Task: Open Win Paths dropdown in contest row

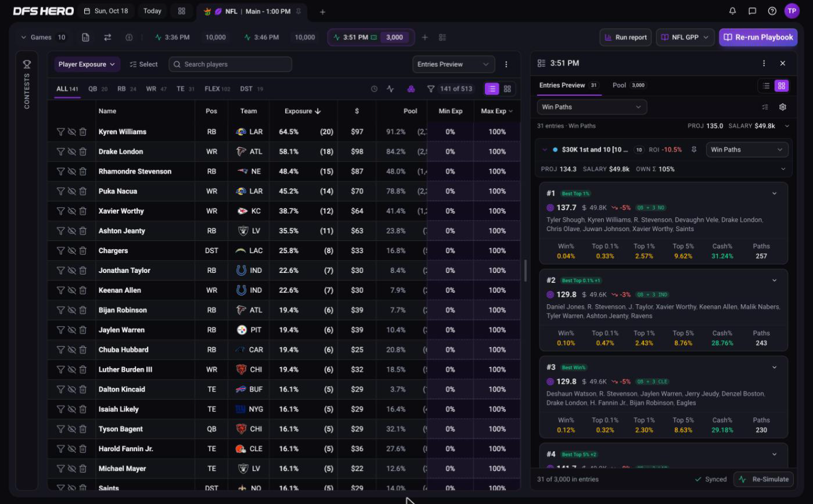Action: tap(747, 150)
